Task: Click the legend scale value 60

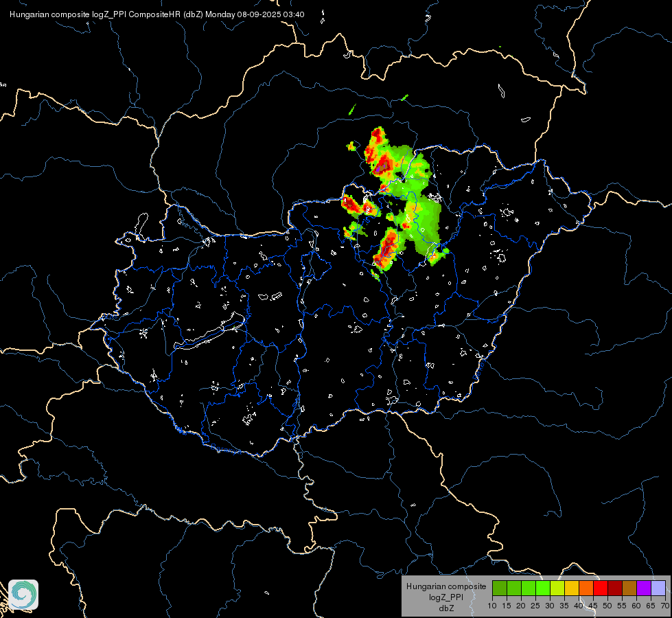Action: click(636, 606)
